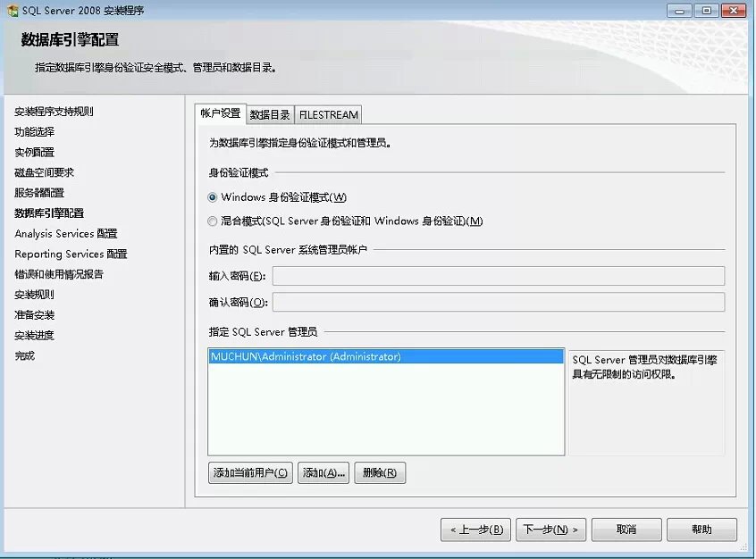Maximize the SQL Server 2008 setup window
The height and width of the screenshot is (559, 756).
coord(706,11)
